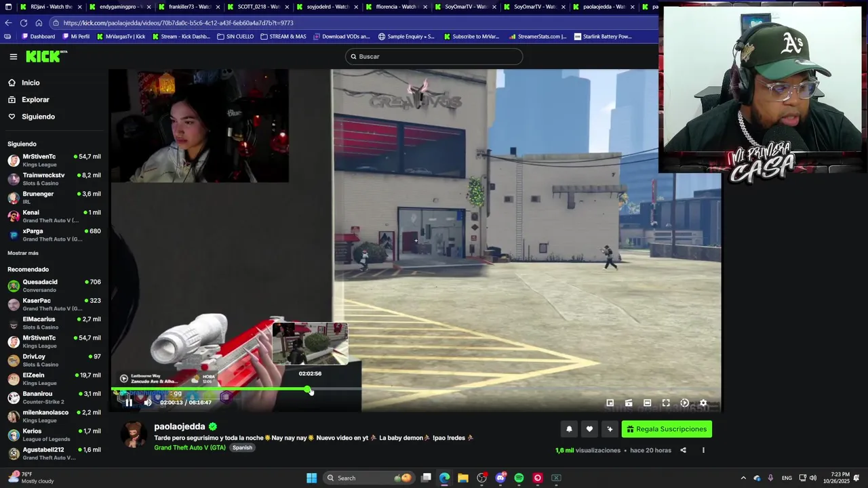Enter fullscreen video mode

pos(666,403)
